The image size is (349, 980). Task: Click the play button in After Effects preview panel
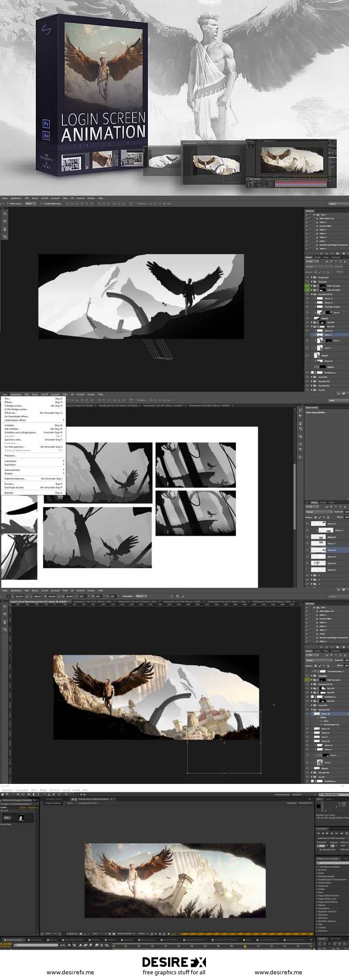328,833
